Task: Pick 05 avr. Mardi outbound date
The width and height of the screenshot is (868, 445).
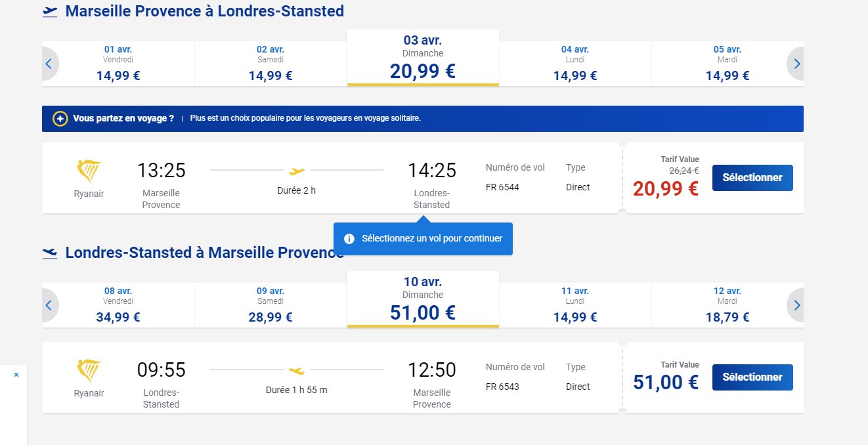Action: [727, 64]
